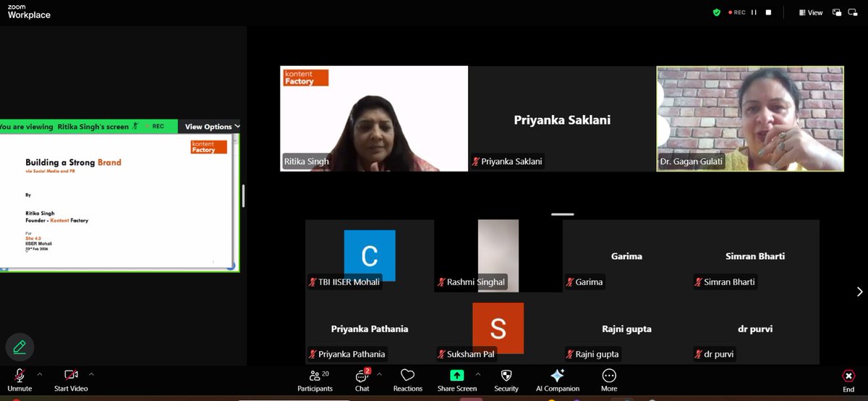The height and width of the screenshot is (401, 868).
Task: Select TBI IISER Mohali participant tile
Action: 370,256
